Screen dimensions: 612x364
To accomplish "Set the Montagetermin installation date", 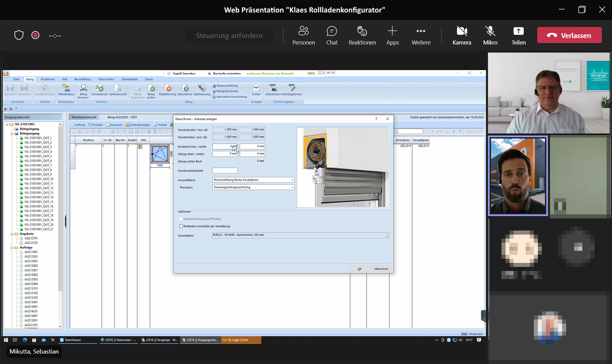I will click(292, 90).
